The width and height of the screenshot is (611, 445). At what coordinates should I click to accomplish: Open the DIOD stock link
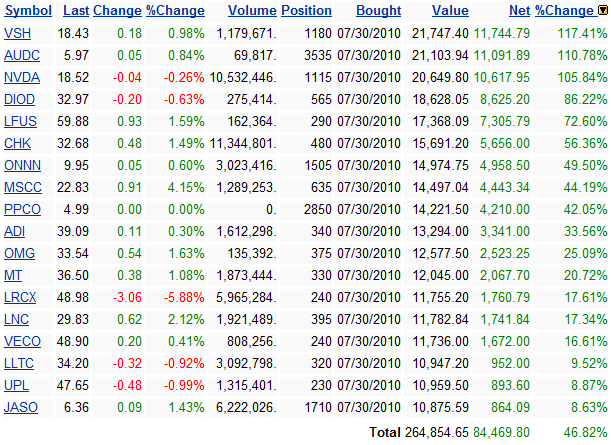(19, 100)
